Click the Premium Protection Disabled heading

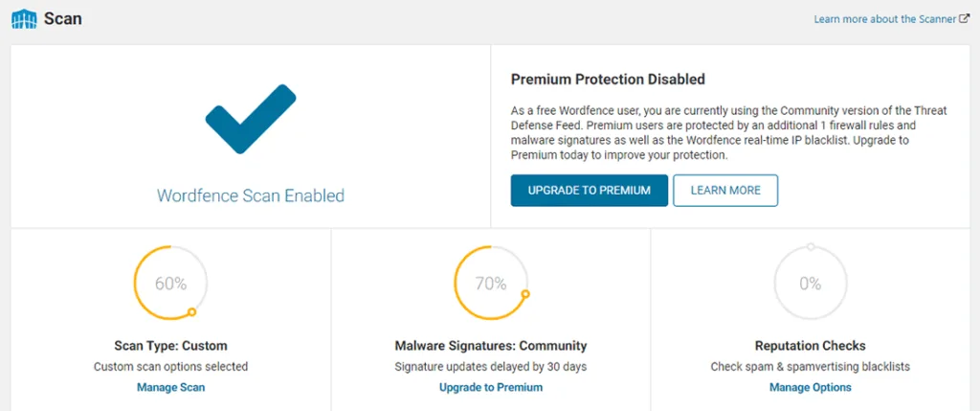tap(608, 80)
